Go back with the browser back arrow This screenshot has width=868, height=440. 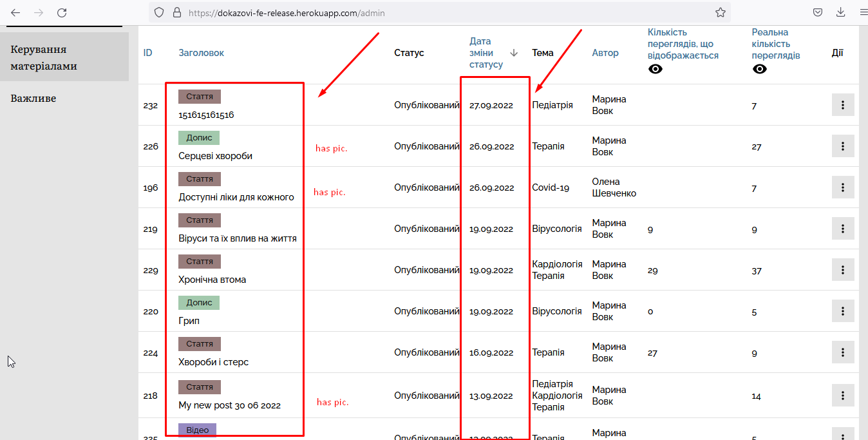point(15,12)
